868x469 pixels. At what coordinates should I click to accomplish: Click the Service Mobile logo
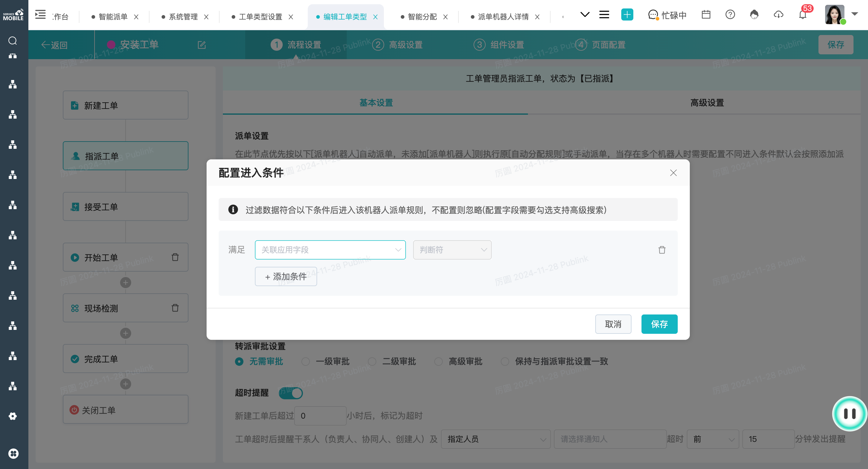tap(14, 15)
